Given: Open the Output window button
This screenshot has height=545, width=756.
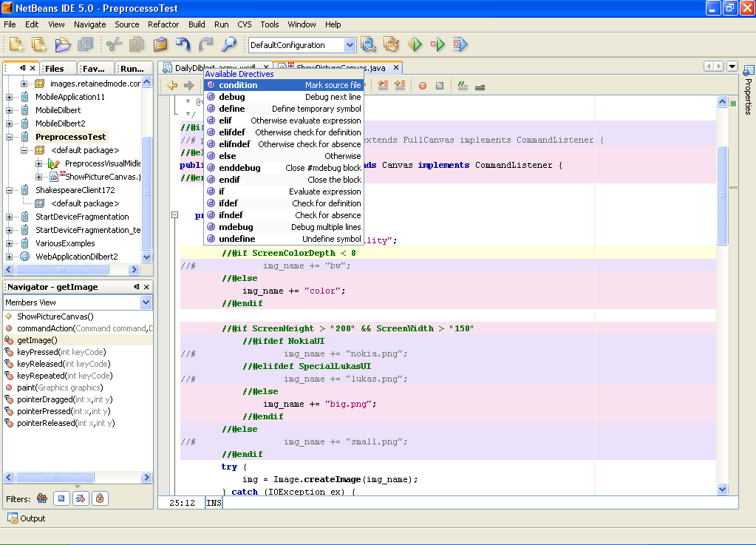Looking at the screenshot, I should click(27, 518).
